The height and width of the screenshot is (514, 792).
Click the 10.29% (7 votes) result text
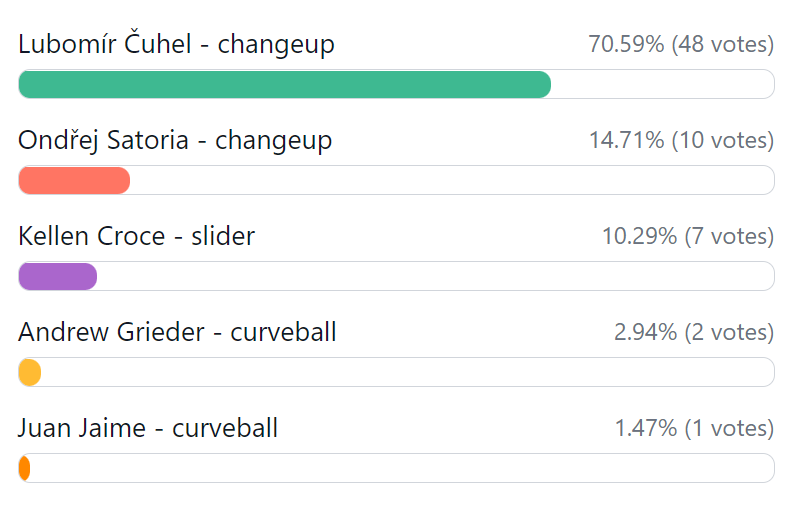687,237
